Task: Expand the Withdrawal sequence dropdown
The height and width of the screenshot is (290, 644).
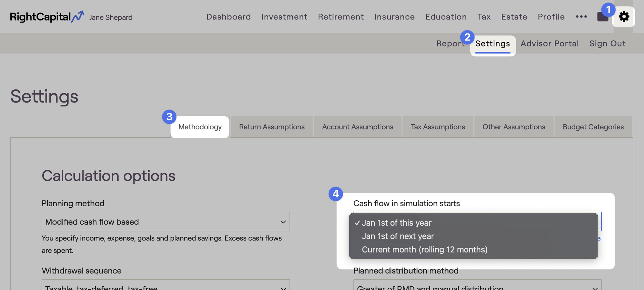Action: pyautogui.click(x=166, y=285)
